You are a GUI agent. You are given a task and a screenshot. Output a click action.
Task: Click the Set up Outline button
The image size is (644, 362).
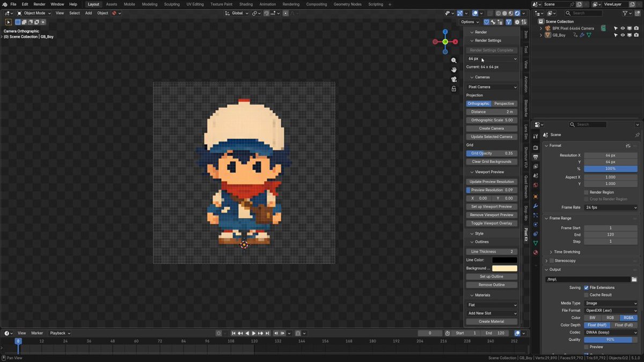click(x=492, y=276)
